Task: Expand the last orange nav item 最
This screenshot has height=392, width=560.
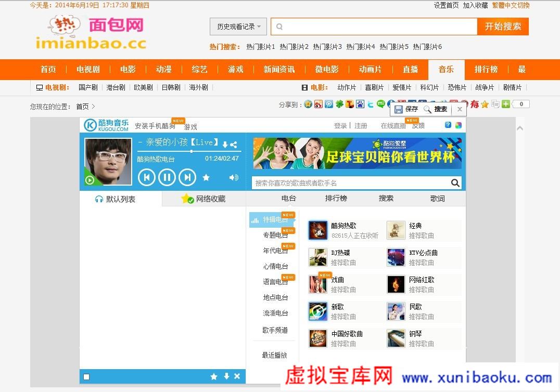Action: tap(521, 70)
